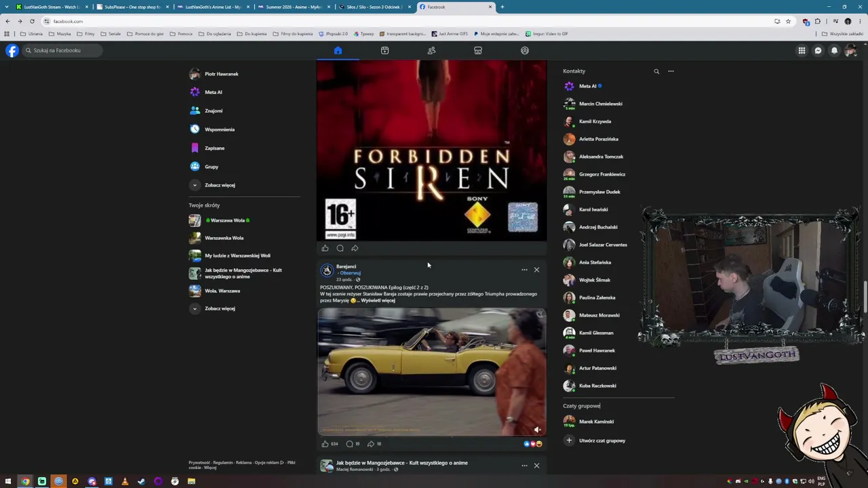Open the Filmy do kupienia bookmarks folder
The height and width of the screenshot is (488, 868).
[293, 34]
